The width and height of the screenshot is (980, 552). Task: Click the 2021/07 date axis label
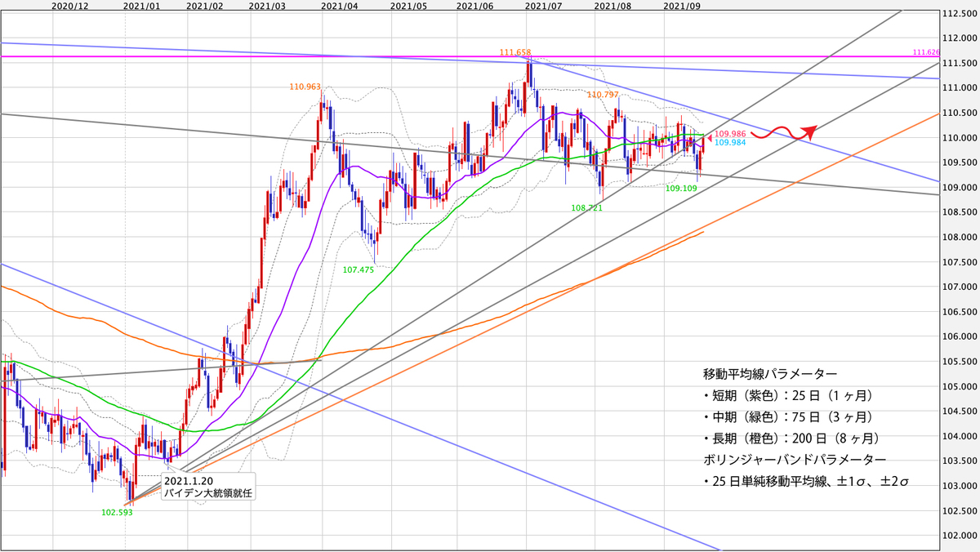click(x=545, y=5)
